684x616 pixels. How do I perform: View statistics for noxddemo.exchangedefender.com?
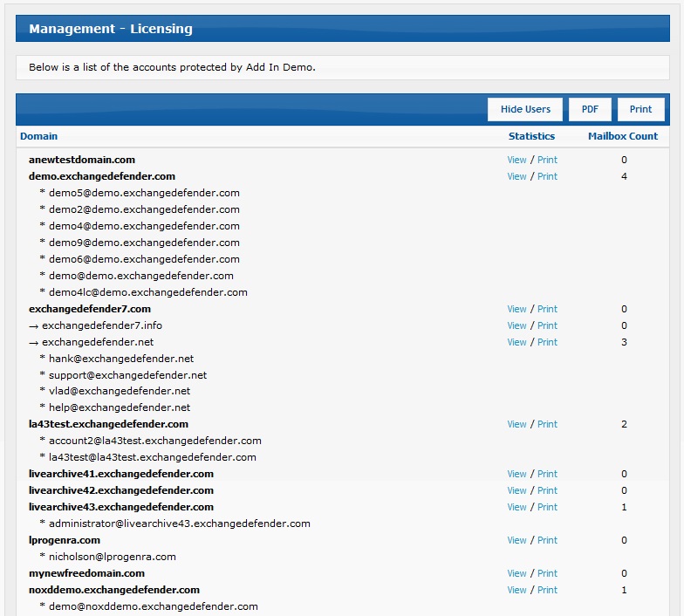pos(516,590)
